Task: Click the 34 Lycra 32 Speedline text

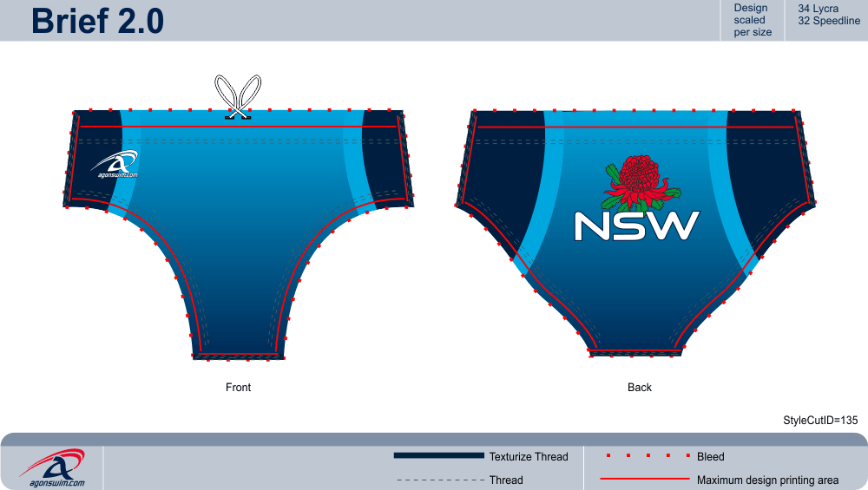Action: pyautogui.click(x=829, y=15)
